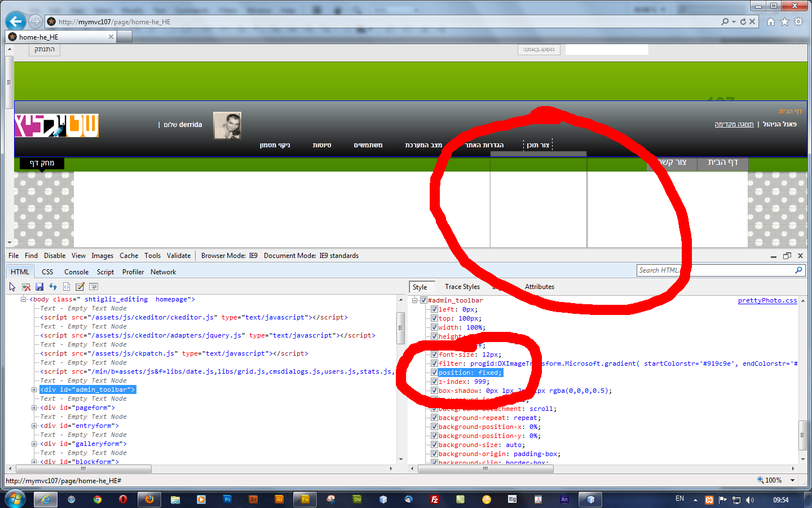Switch to the Trace Styles tab
The width and height of the screenshot is (812, 508).
tap(462, 287)
